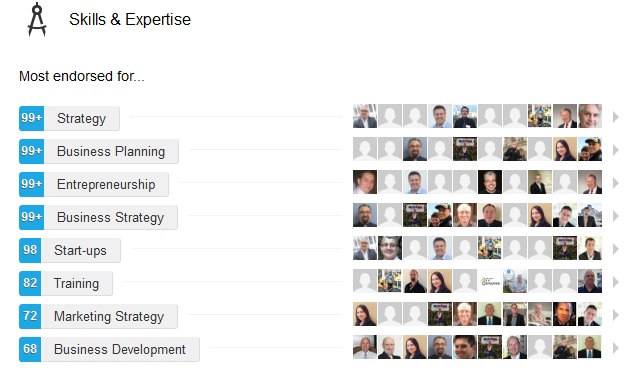
Task: Expand the Business Planning endorsers arrow
Action: pyautogui.click(x=615, y=150)
